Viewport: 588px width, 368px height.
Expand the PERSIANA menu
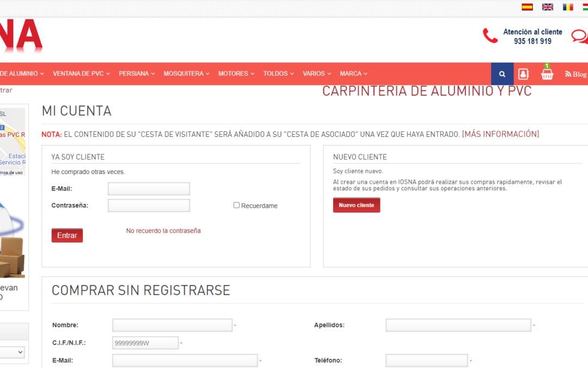(137, 74)
